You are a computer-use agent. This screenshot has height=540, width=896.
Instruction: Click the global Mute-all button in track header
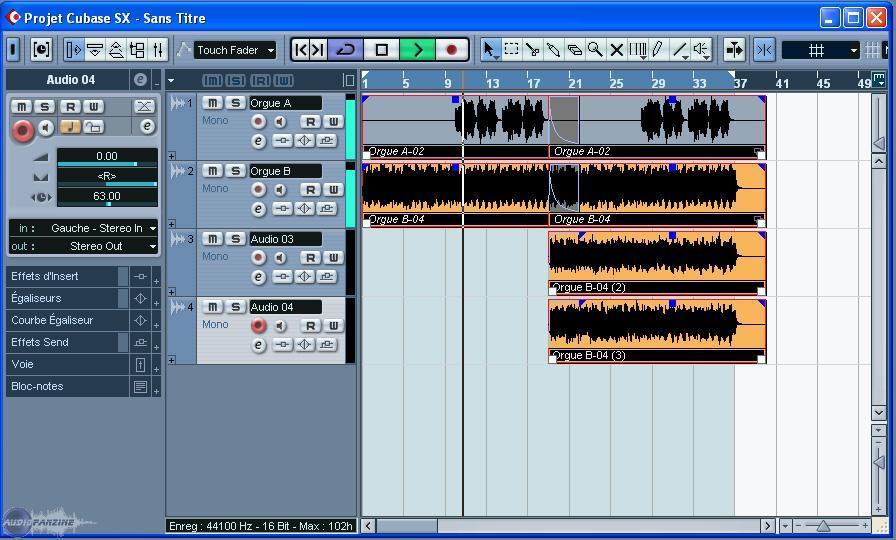[x=213, y=81]
